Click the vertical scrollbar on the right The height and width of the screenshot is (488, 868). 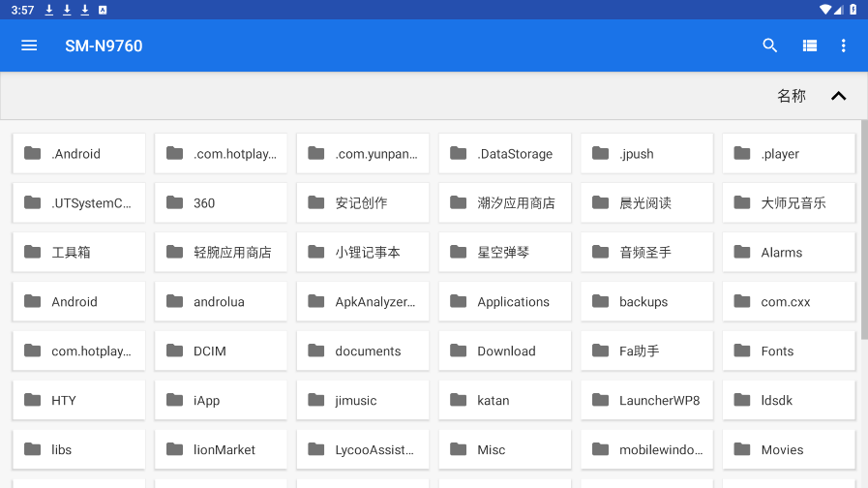point(863,232)
